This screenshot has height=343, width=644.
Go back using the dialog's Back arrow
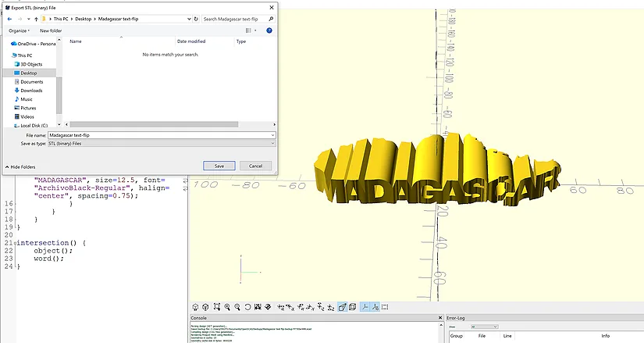[x=10, y=19]
